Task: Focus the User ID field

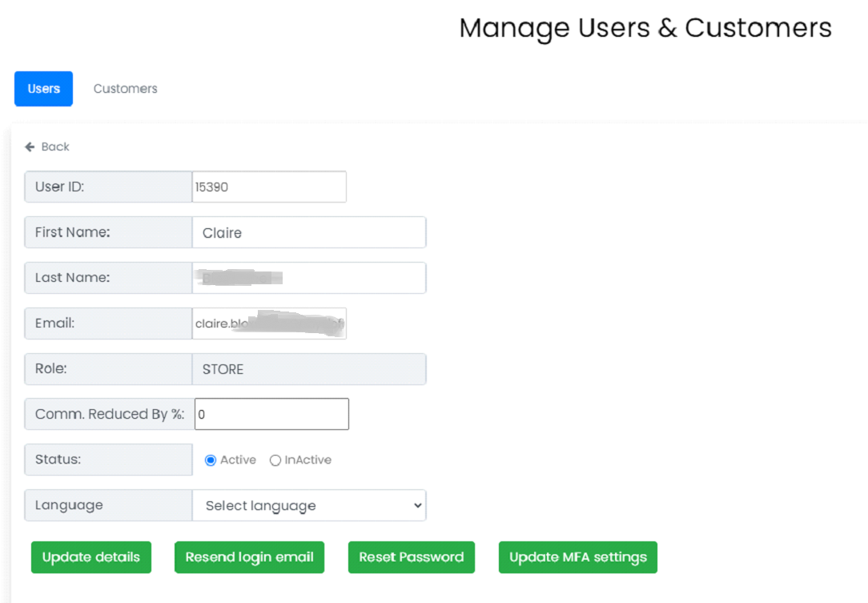Action: click(x=269, y=187)
